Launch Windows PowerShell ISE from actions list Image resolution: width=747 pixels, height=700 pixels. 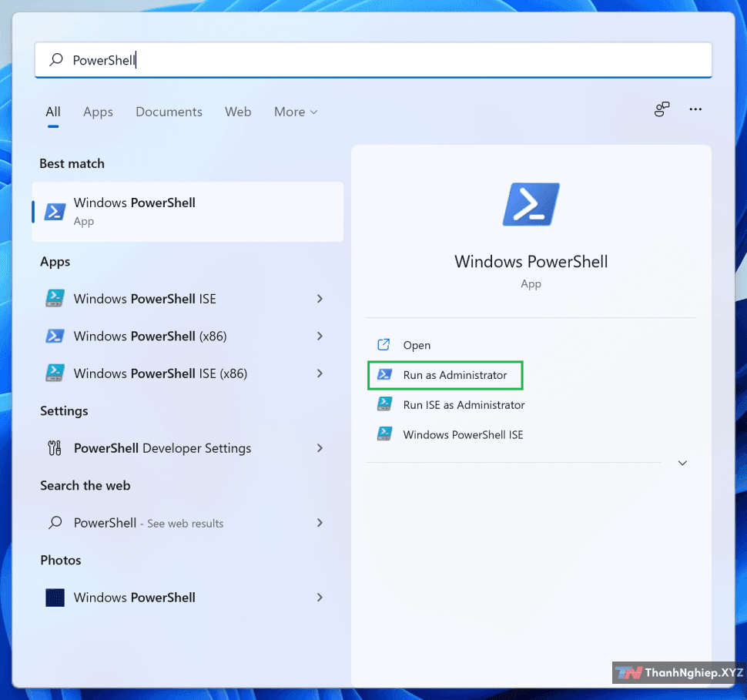[x=463, y=434]
